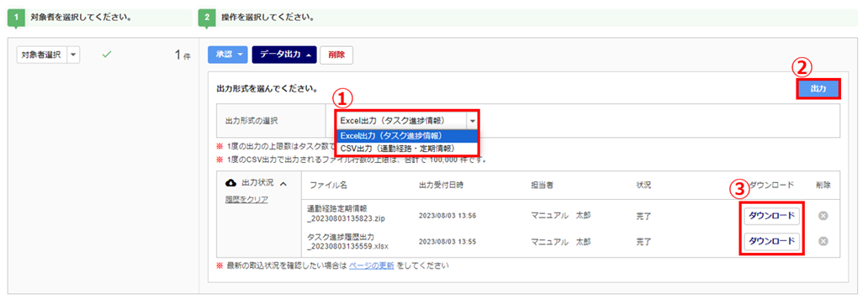The height and width of the screenshot is (304, 868).
Task: Collapse the 出力状況 section chevron
Action: pos(283,184)
